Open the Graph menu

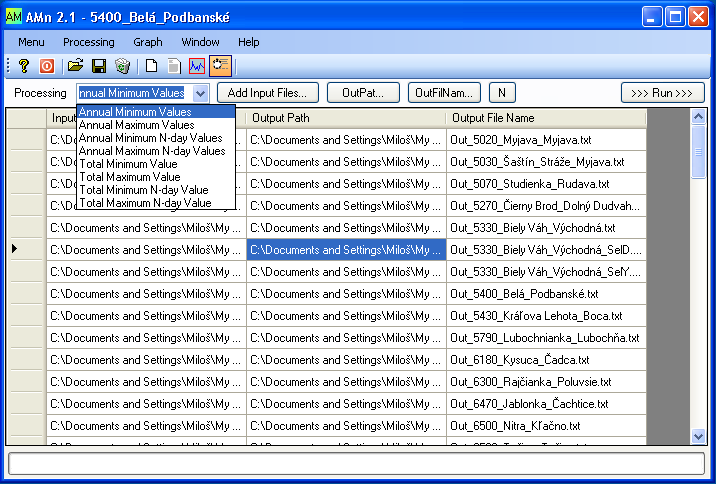(x=147, y=42)
